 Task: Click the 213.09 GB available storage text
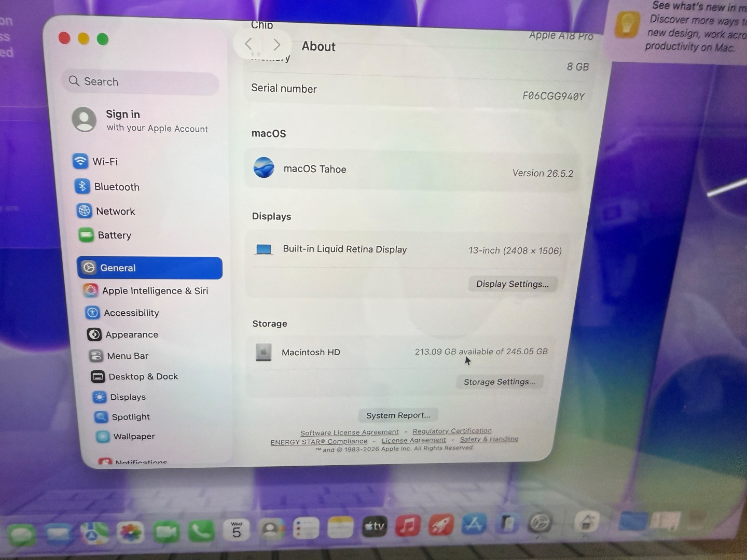tap(481, 352)
